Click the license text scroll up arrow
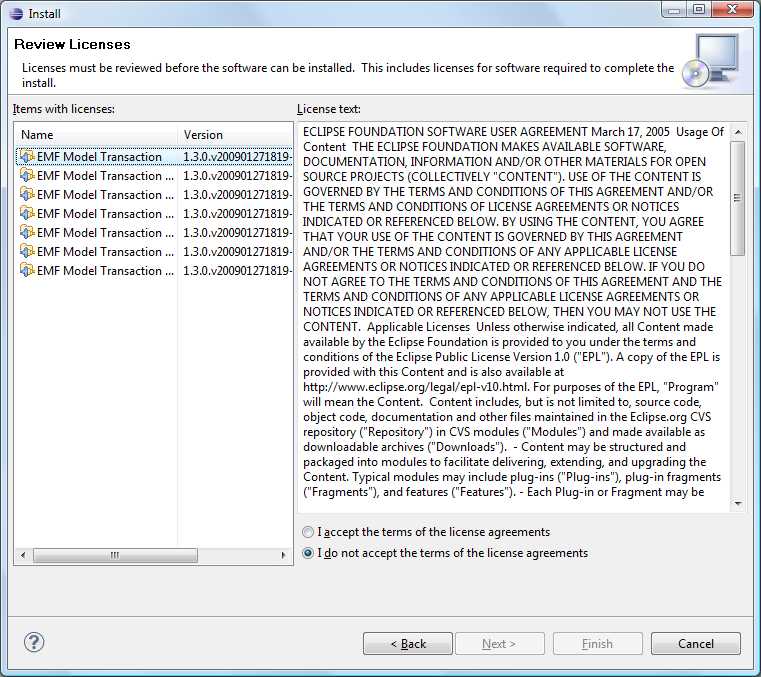Image resolution: width=761 pixels, height=677 pixels. click(x=738, y=132)
